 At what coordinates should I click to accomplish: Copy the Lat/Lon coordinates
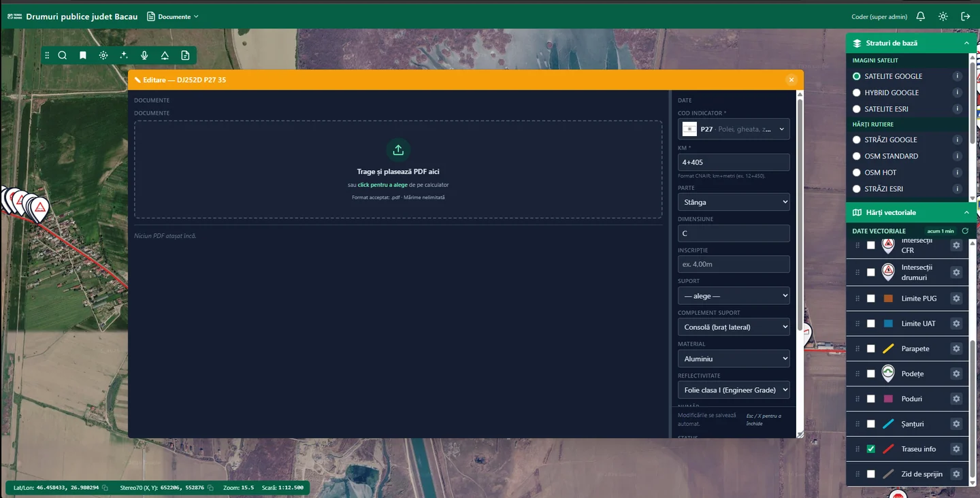[105, 488]
